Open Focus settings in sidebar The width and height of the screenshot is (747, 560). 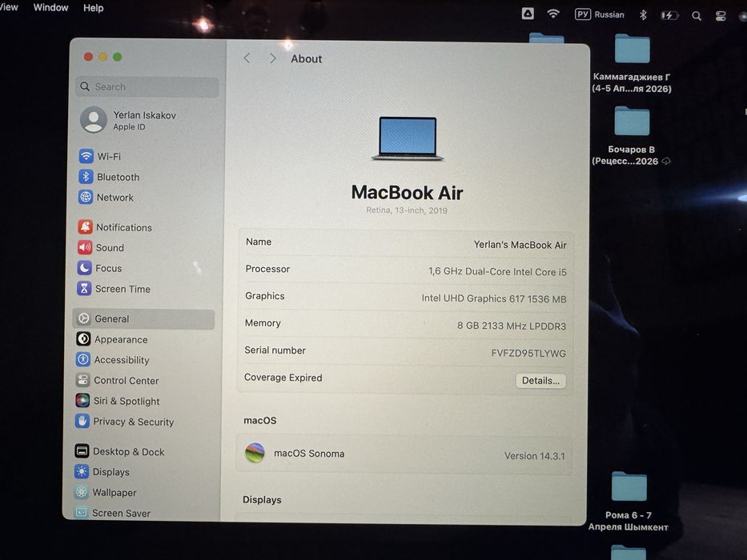[99, 268]
